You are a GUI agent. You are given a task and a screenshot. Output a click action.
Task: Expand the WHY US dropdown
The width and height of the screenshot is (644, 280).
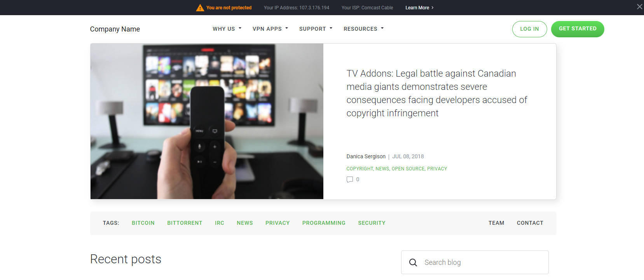[227, 29]
